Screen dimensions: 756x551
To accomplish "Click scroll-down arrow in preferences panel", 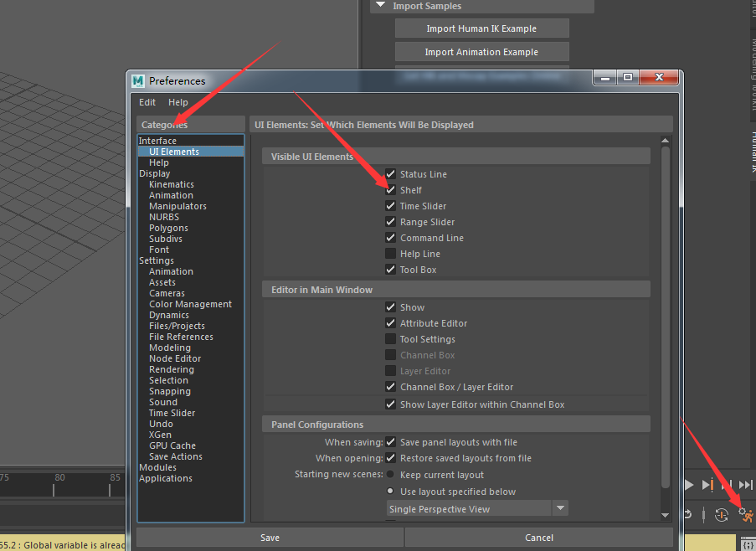I will point(666,515).
